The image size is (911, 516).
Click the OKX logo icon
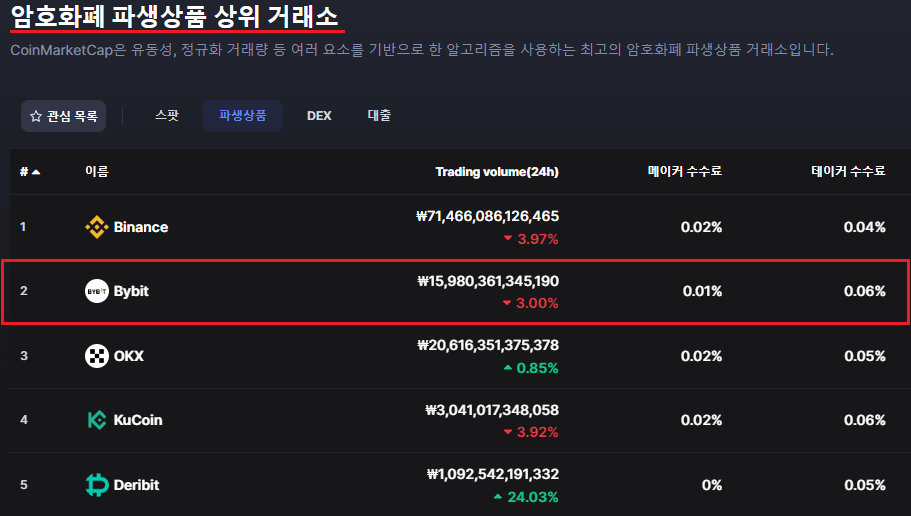[x=96, y=356]
